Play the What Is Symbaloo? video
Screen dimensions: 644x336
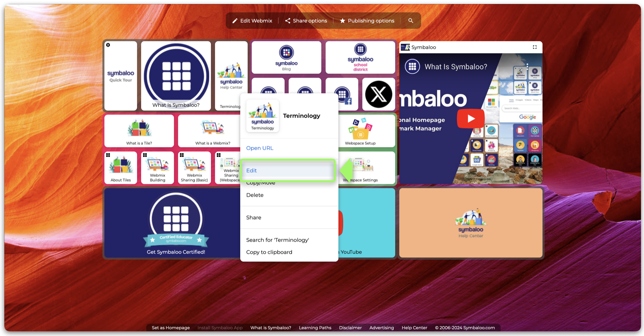tap(471, 118)
